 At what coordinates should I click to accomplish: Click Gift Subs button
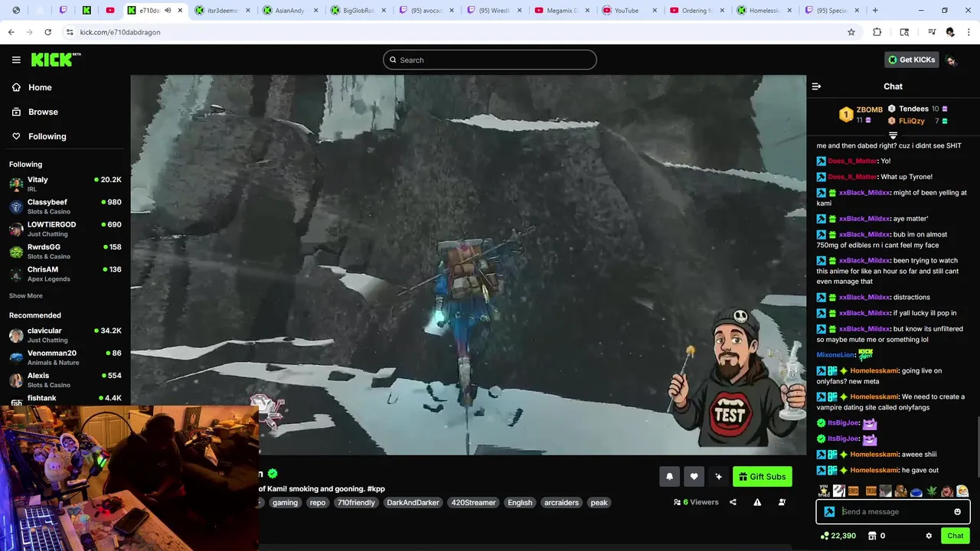click(x=762, y=477)
